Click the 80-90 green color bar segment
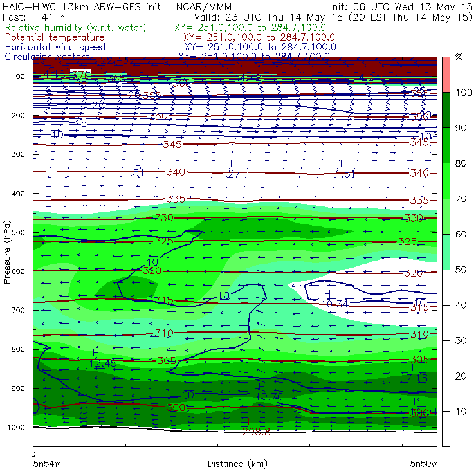This screenshot has width=476, height=476. (x=446, y=145)
